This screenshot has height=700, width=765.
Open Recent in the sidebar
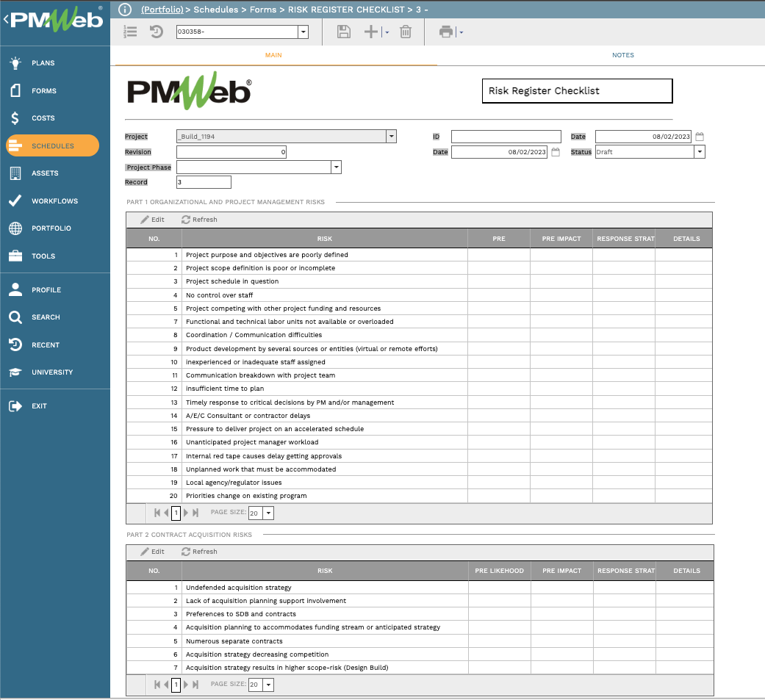[x=46, y=345]
